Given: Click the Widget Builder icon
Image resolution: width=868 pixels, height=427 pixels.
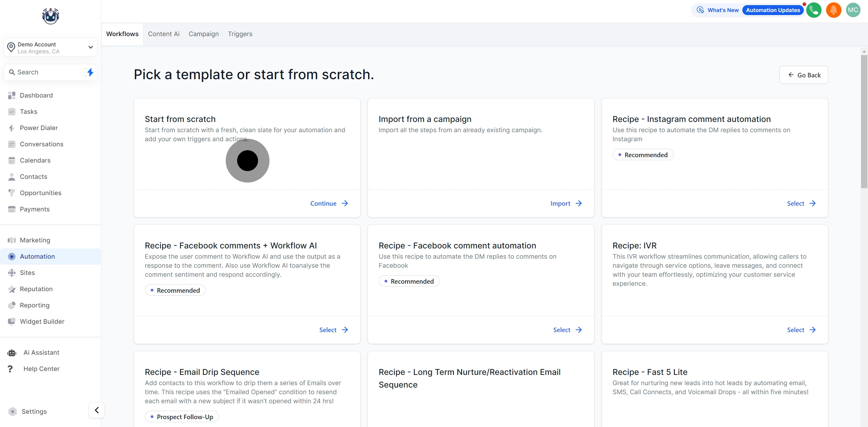Looking at the screenshot, I should coord(12,321).
